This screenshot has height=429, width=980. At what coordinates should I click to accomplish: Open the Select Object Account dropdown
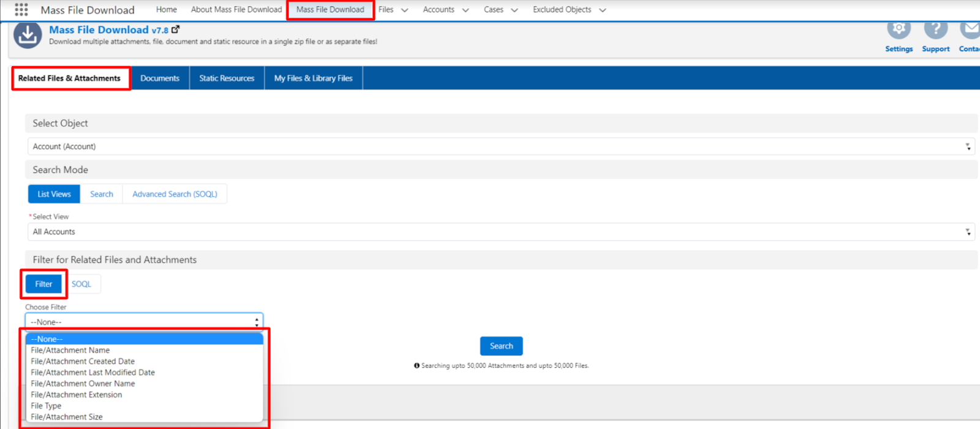click(501, 146)
